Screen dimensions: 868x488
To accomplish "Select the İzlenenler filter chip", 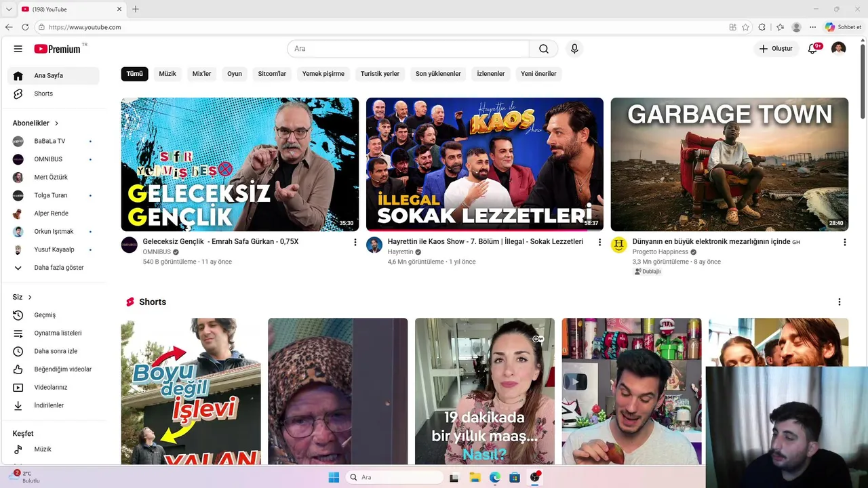I will tap(491, 74).
